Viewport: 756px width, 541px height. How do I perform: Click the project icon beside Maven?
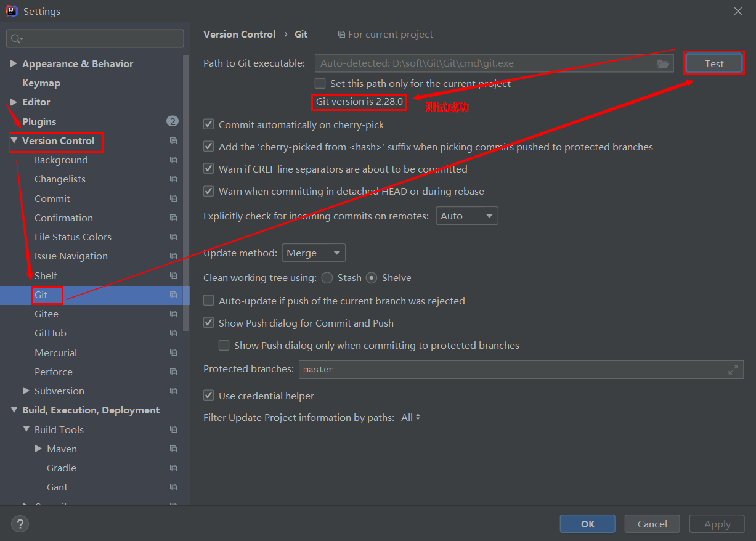[x=173, y=449]
